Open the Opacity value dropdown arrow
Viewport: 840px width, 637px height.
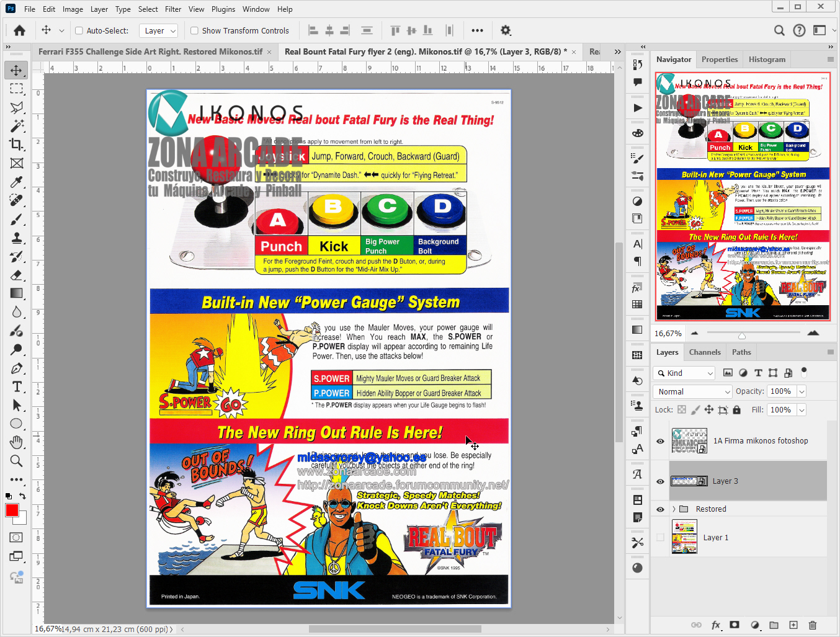802,391
